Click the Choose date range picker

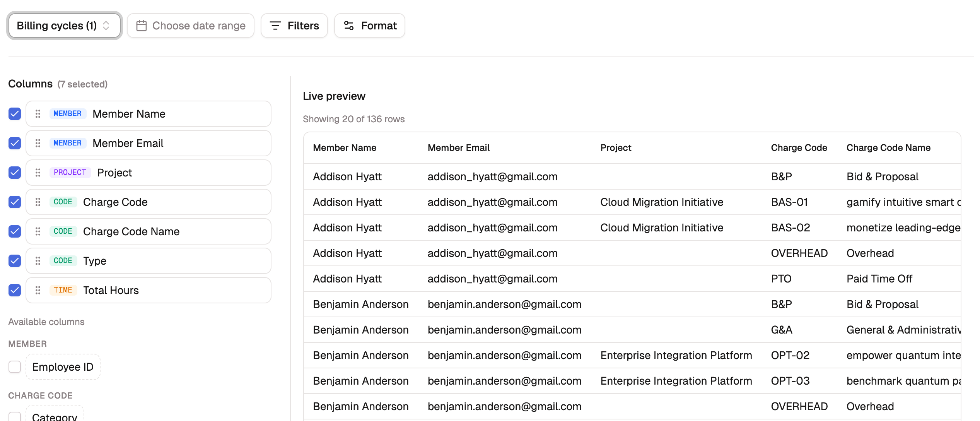point(191,26)
